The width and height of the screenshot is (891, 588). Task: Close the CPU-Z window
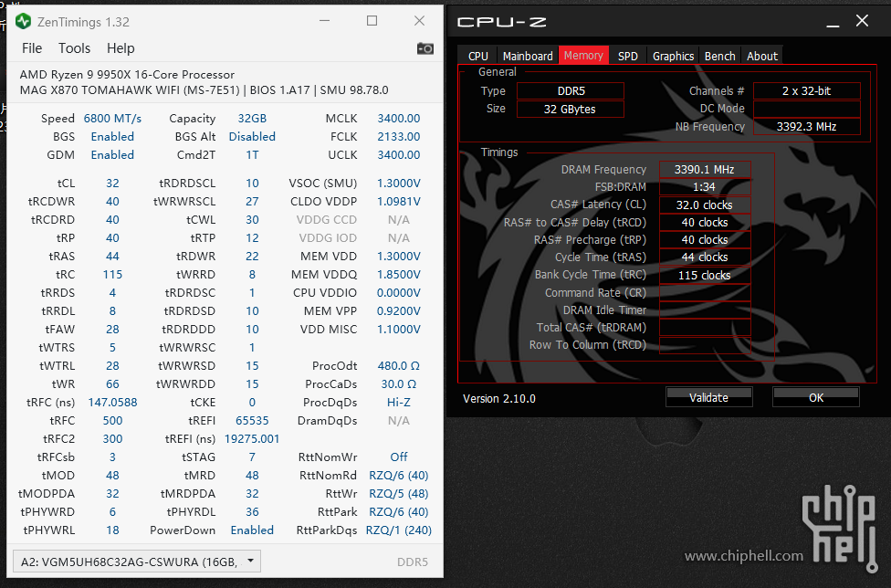coord(862,21)
